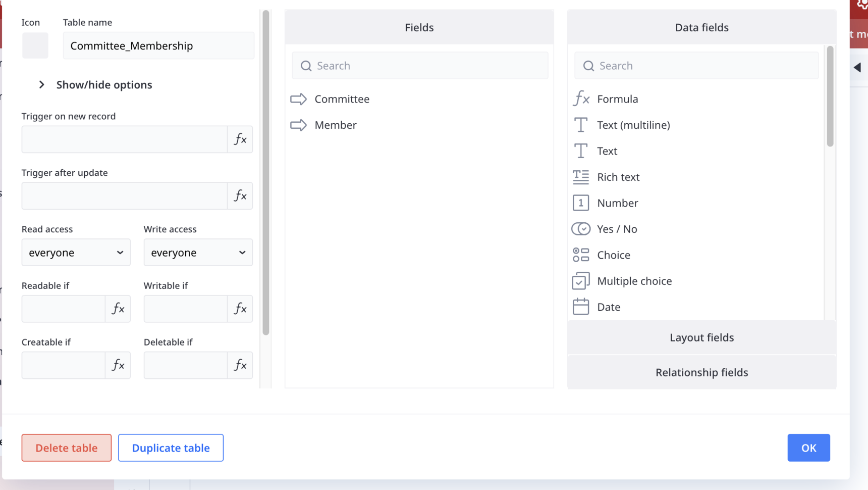Open the Read access dropdown
Screen dimensions: 868x490
pyautogui.click(x=76, y=253)
